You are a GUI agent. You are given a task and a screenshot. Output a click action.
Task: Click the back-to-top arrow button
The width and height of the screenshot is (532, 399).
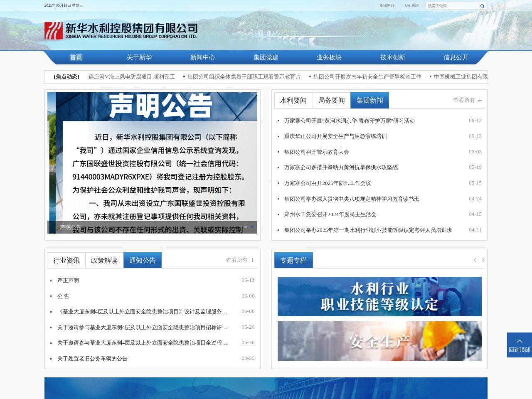(x=520, y=345)
